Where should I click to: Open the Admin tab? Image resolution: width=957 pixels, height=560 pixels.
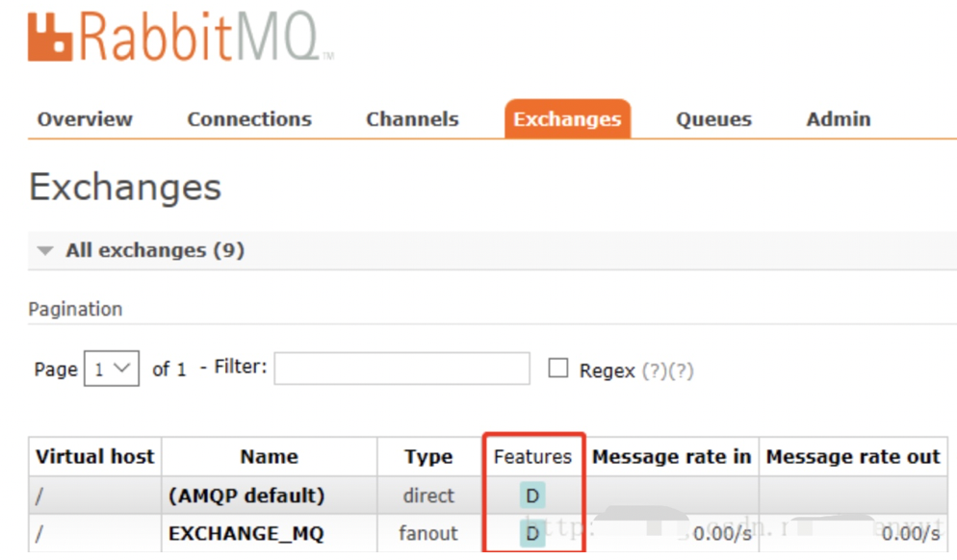[838, 119]
